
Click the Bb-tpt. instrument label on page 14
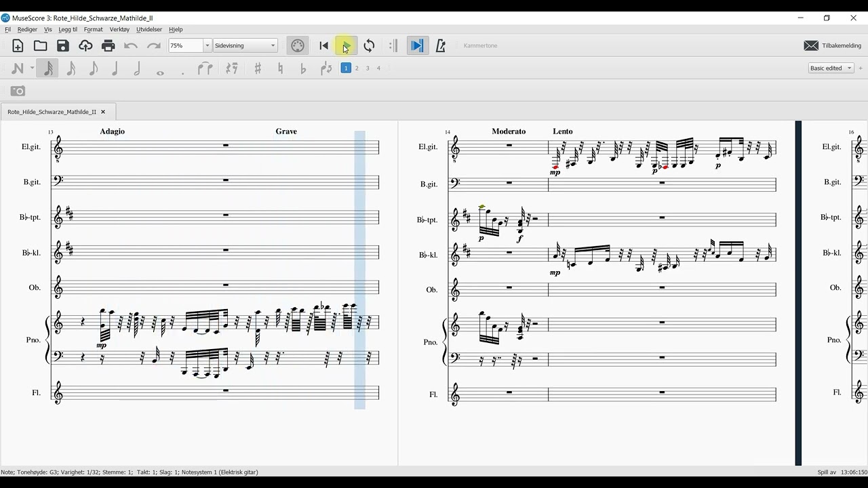point(427,220)
